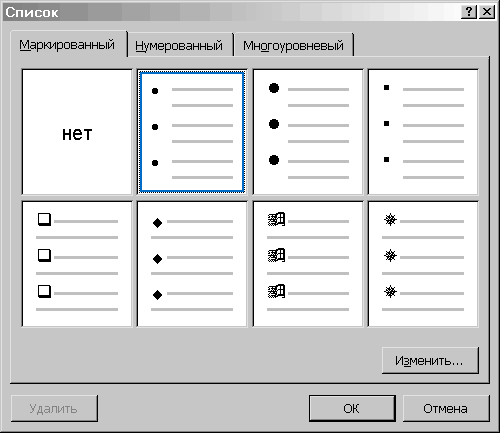Pick the large round bullet list style

point(308,132)
